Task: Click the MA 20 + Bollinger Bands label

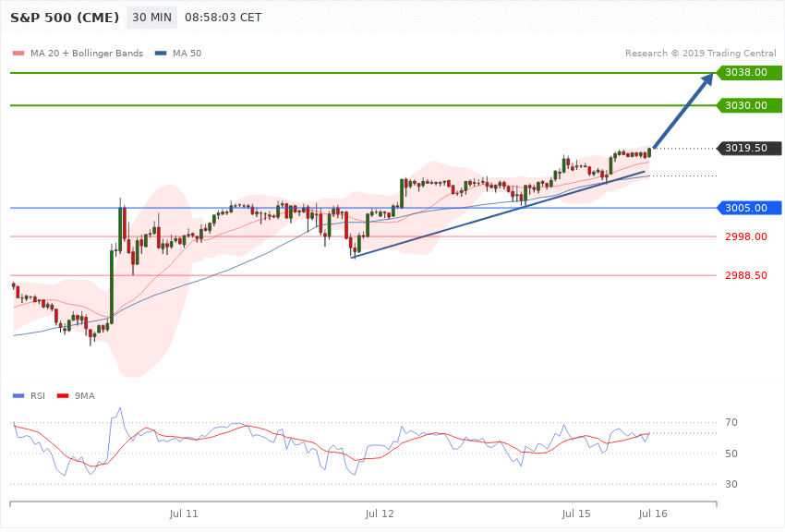Action: tap(87, 53)
